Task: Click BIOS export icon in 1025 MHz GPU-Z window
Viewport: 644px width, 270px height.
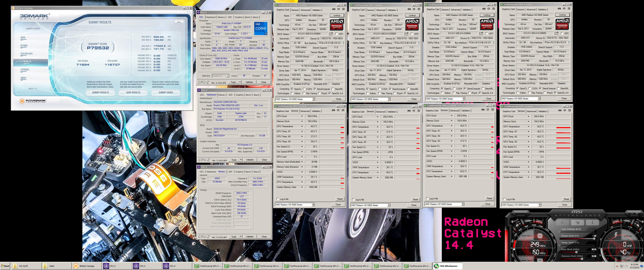Action: (x=331, y=34)
